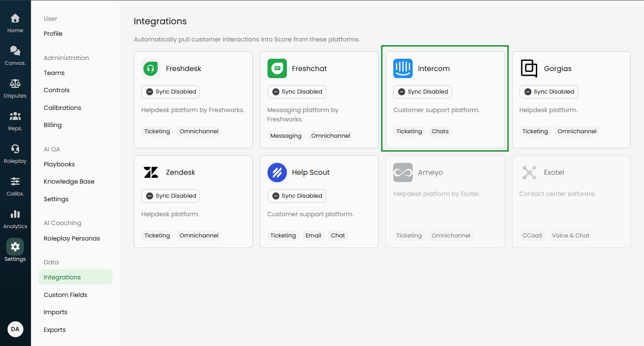Open the Zendesk card title
The height and width of the screenshot is (346, 644).
181,172
